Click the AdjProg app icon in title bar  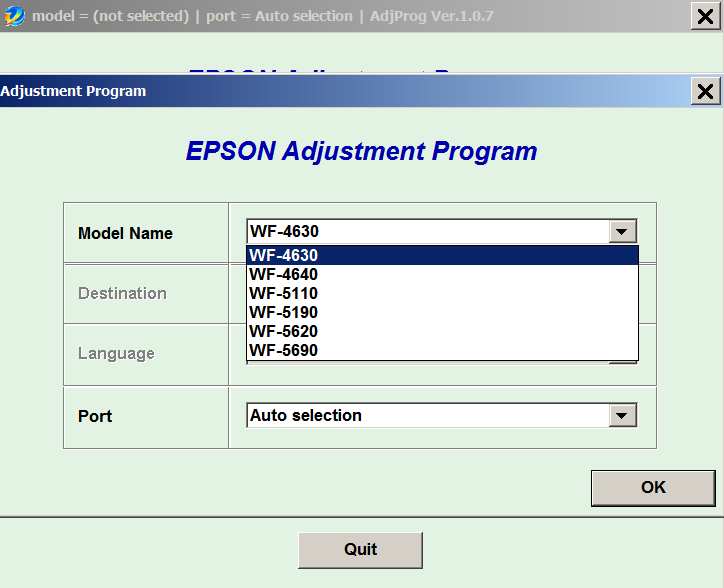click(14, 16)
